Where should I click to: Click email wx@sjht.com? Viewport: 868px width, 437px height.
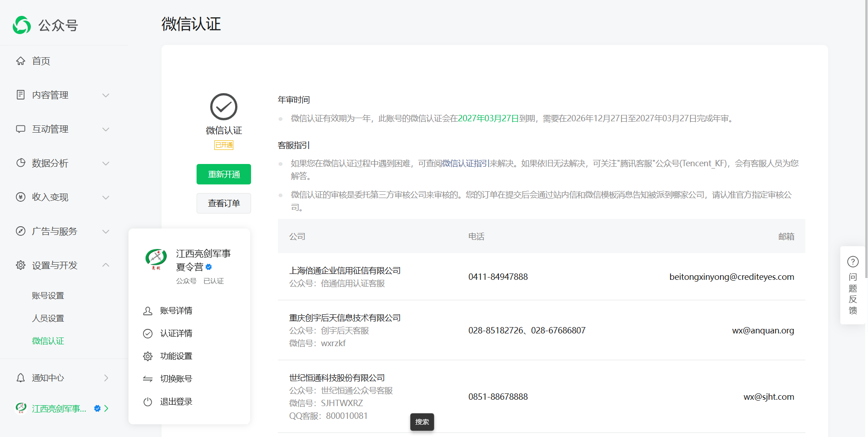[769, 397]
